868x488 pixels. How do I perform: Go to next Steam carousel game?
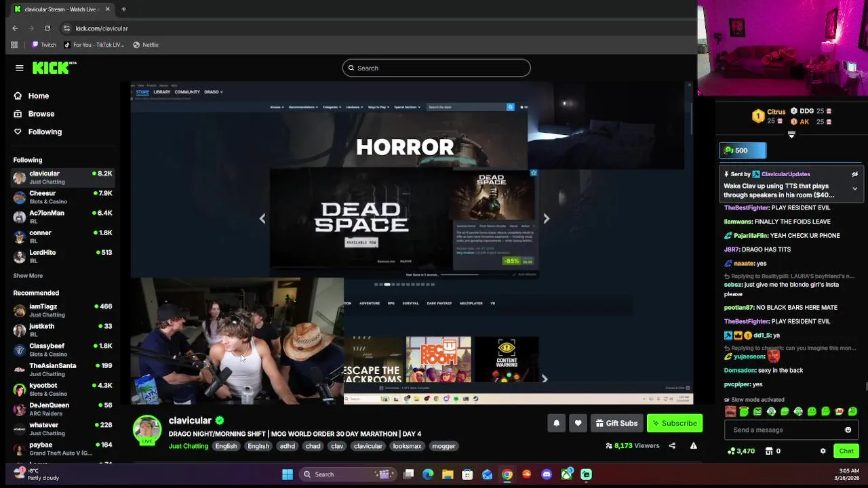click(546, 218)
